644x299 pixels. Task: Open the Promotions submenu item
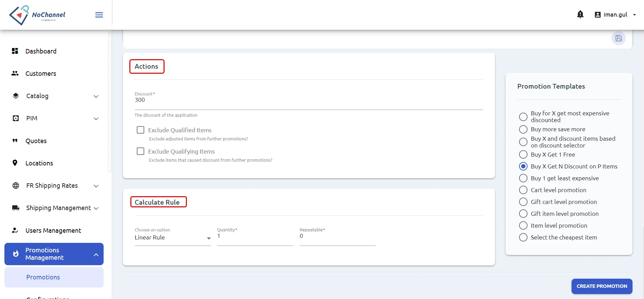point(54,277)
